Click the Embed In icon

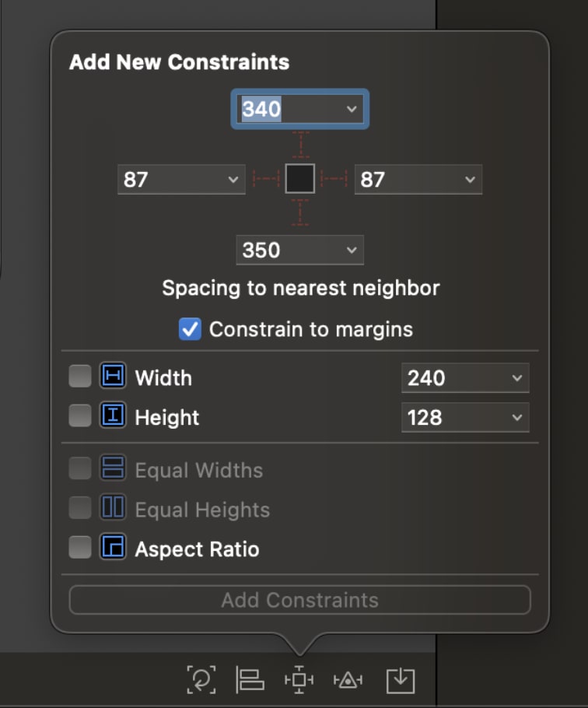[x=401, y=681]
